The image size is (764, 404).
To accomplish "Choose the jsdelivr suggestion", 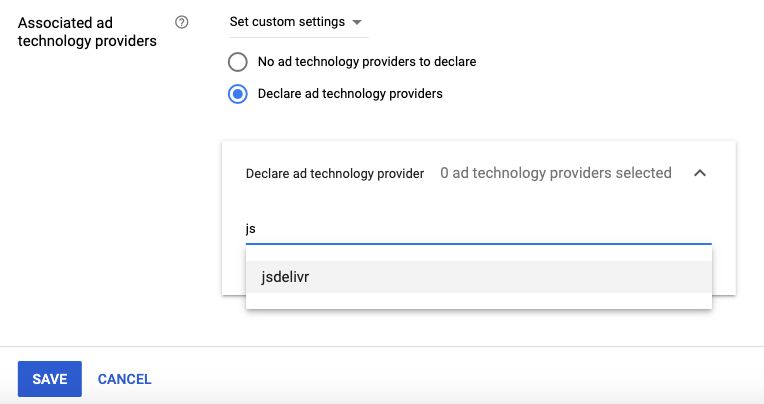I will [285, 277].
